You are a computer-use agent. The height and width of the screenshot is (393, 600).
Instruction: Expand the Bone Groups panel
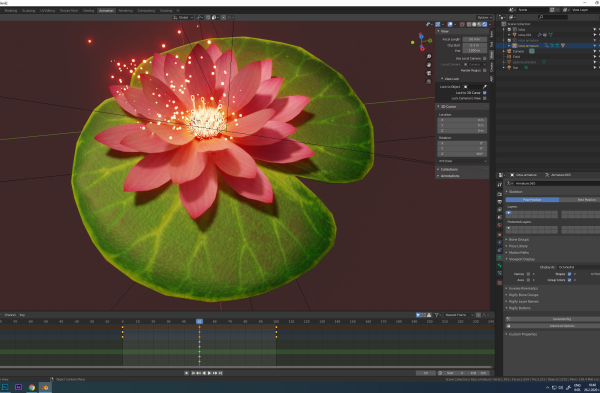coord(518,240)
